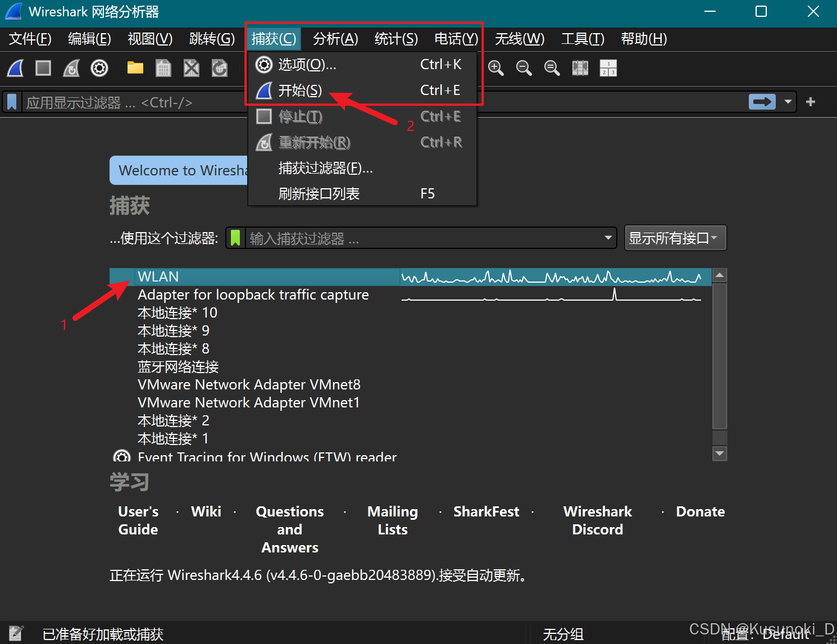Image resolution: width=837 pixels, height=644 pixels.
Task: Open the 分析(A) menu
Action: click(x=335, y=39)
